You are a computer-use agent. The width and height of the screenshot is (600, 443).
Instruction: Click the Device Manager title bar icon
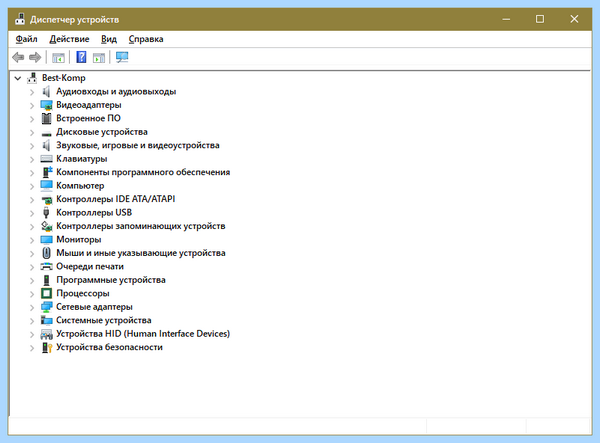[20, 19]
